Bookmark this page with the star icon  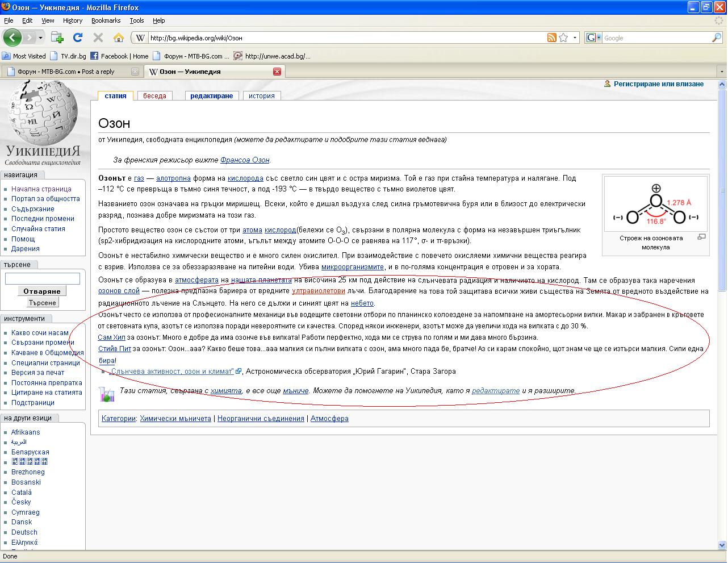(563, 38)
